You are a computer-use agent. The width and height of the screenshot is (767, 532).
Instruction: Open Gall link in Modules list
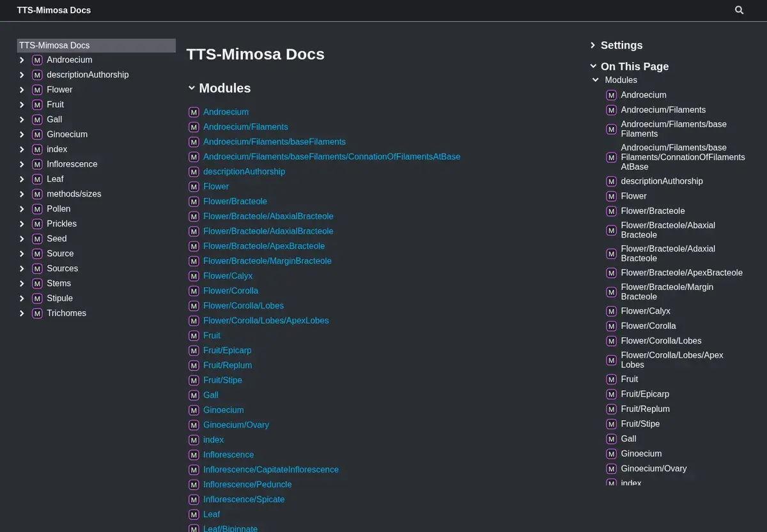coord(211,395)
